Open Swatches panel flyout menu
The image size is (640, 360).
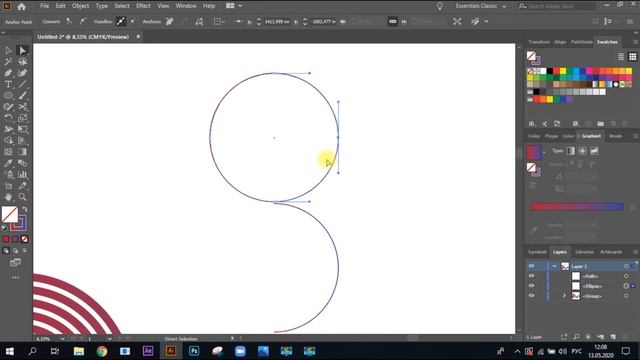tap(635, 42)
